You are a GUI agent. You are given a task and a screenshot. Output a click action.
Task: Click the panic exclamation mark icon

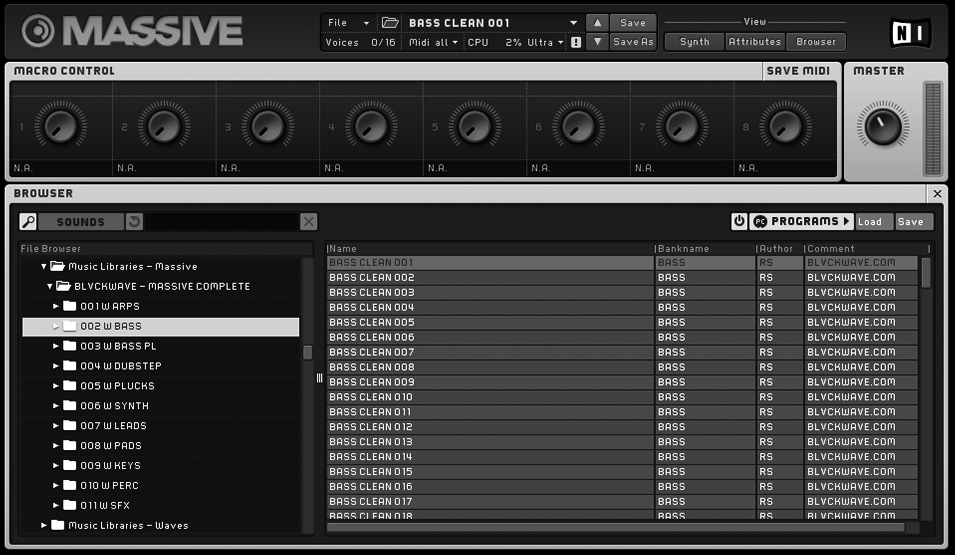tap(576, 43)
